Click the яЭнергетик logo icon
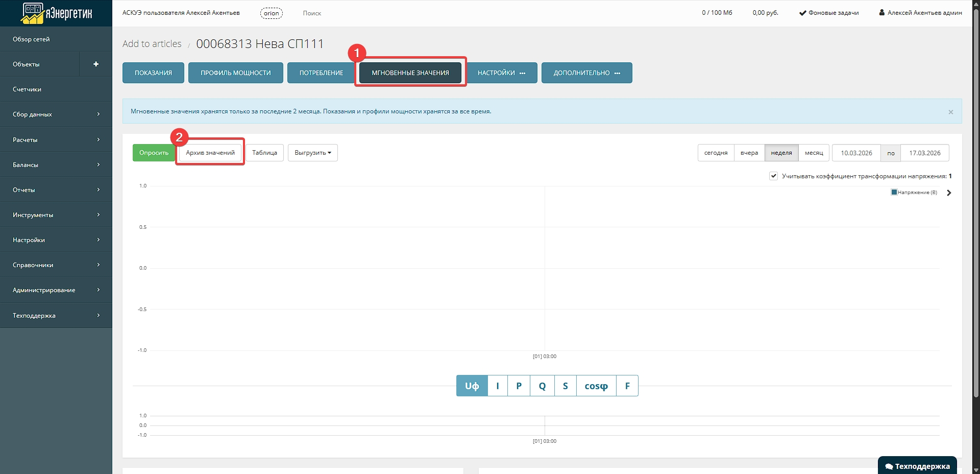 pos(34,13)
